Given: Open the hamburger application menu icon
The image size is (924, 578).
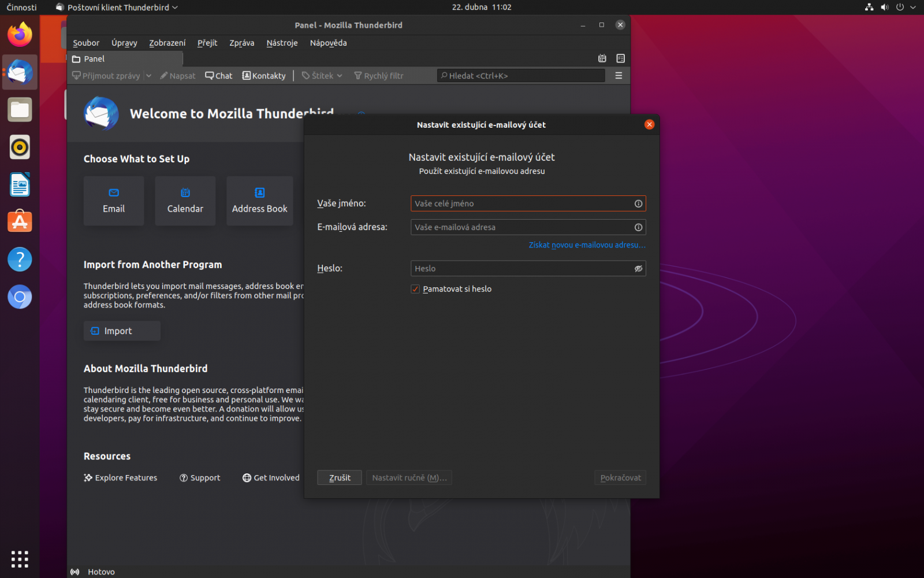Looking at the screenshot, I should point(618,75).
